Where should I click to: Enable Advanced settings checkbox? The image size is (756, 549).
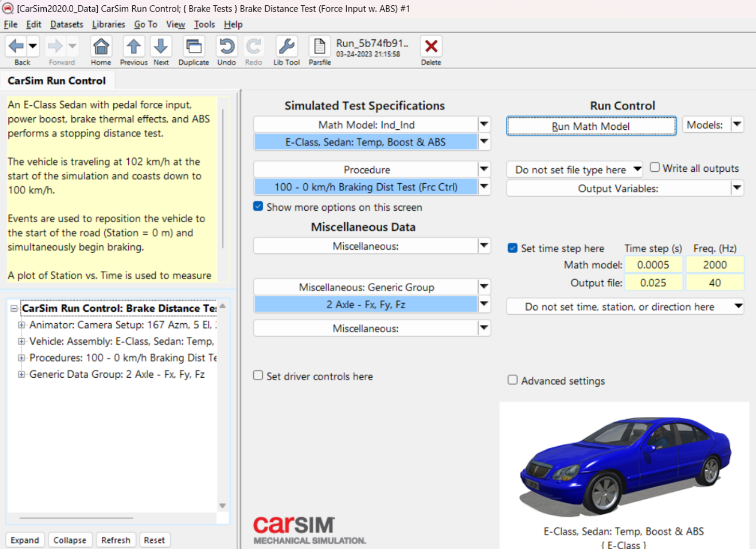click(512, 380)
